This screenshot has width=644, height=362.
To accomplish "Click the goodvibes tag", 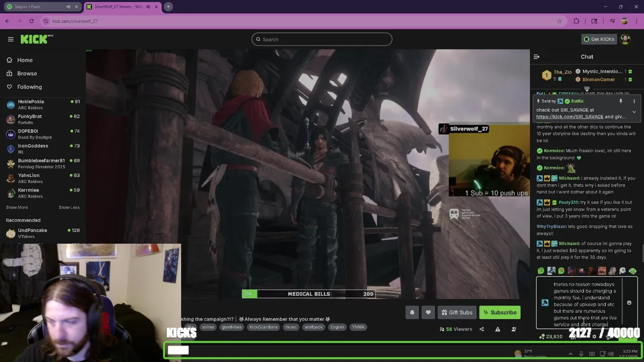I will 231,327.
